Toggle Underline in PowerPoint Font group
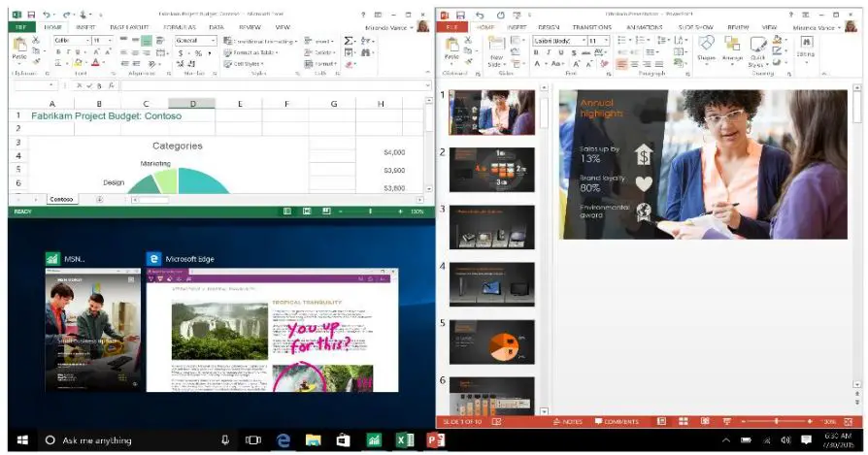The height and width of the screenshot is (455, 868). click(561, 52)
